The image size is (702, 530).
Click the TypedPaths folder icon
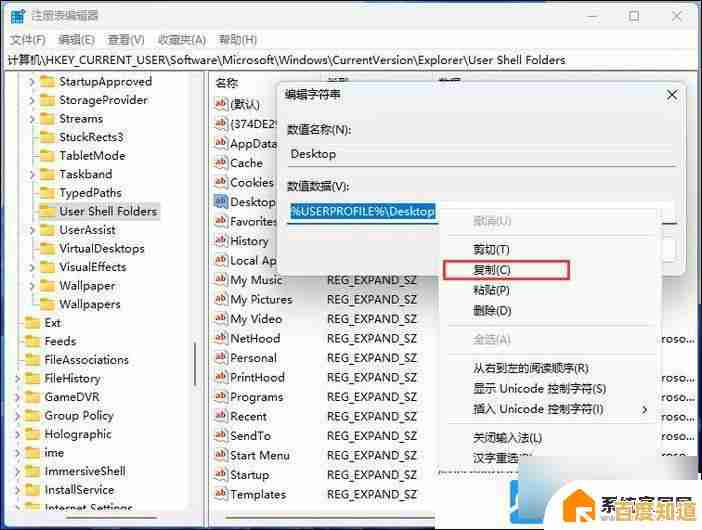47,192
